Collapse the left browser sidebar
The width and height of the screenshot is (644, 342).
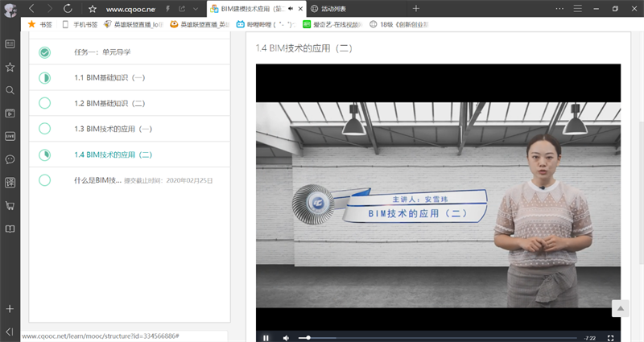tap(10, 331)
